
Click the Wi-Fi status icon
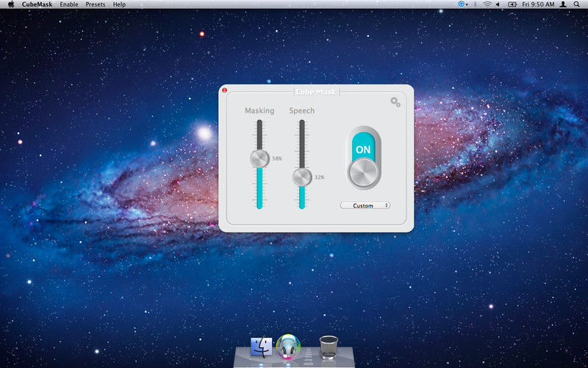pos(487,4)
